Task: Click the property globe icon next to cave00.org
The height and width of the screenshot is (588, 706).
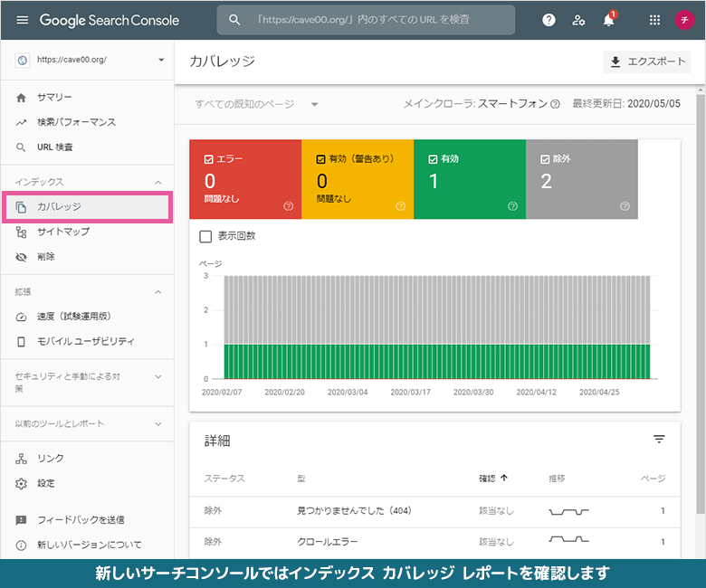Action: click(x=22, y=60)
